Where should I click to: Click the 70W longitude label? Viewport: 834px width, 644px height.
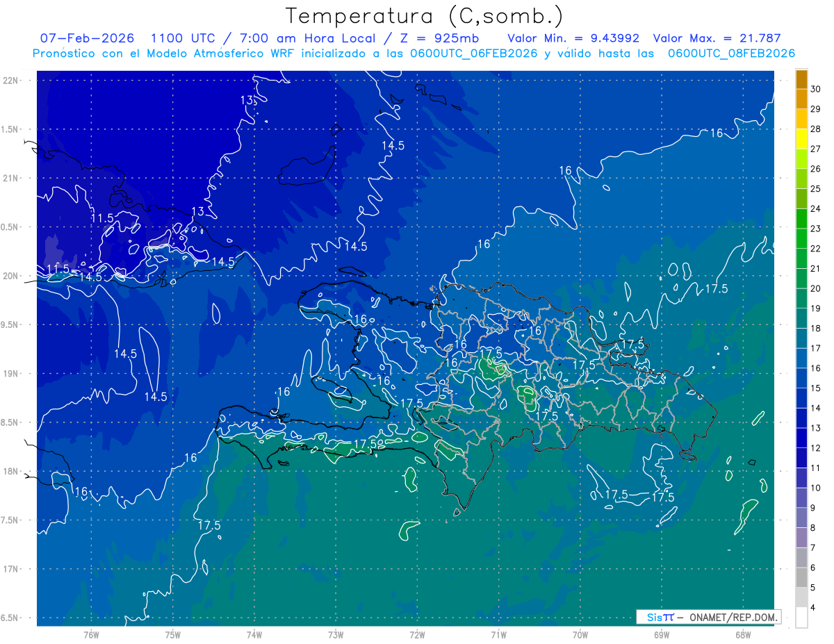click(580, 634)
